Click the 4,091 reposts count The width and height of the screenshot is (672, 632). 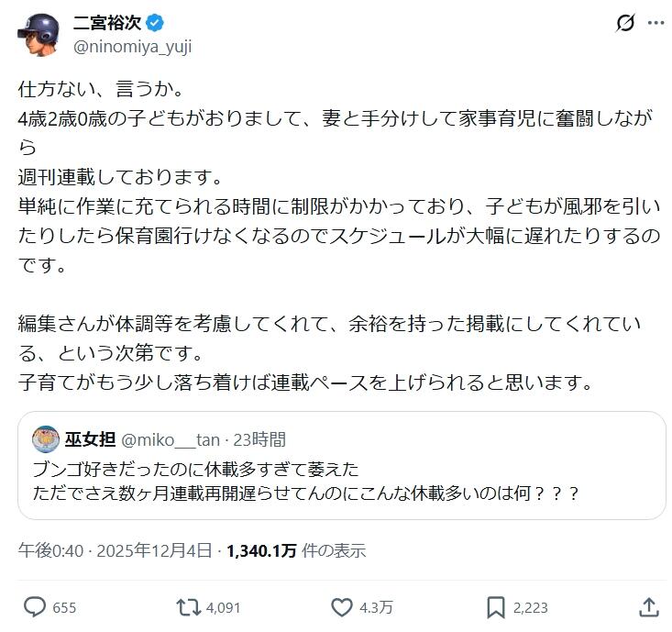(223, 607)
